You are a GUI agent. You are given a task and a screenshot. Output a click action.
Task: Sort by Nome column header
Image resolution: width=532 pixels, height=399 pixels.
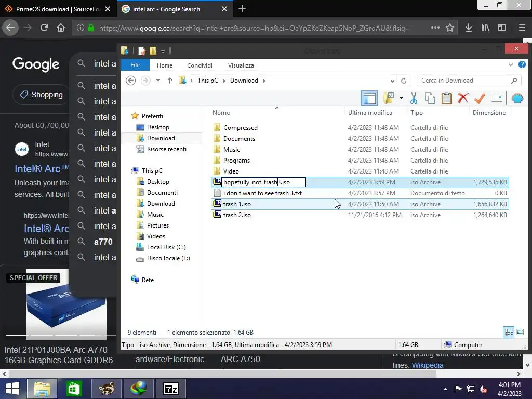click(x=221, y=113)
